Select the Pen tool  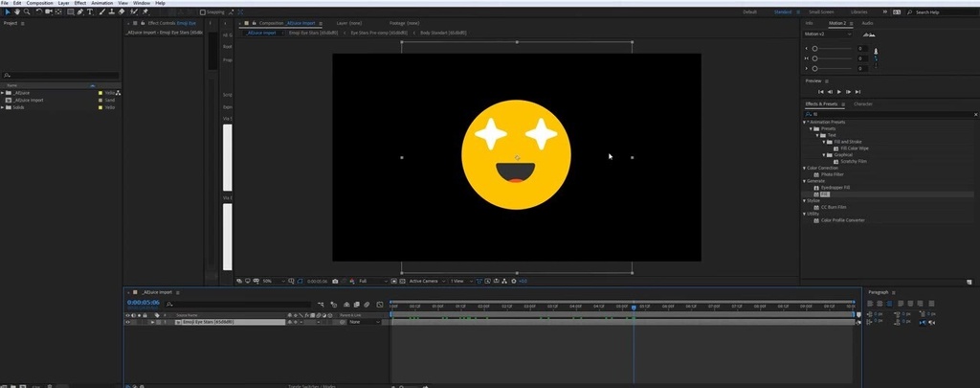tap(80, 11)
